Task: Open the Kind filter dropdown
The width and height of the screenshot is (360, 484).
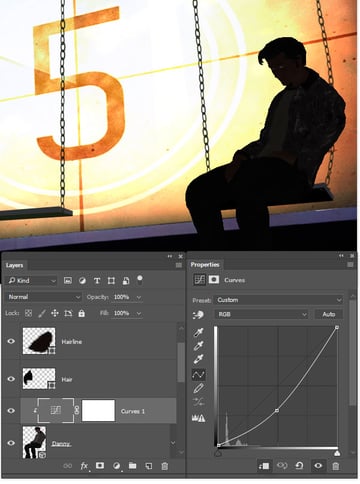Action: point(32,281)
